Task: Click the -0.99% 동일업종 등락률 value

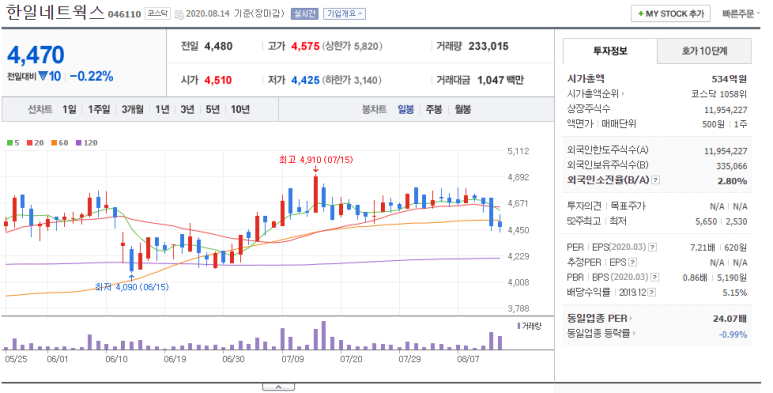Action: pyautogui.click(x=733, y=334)
